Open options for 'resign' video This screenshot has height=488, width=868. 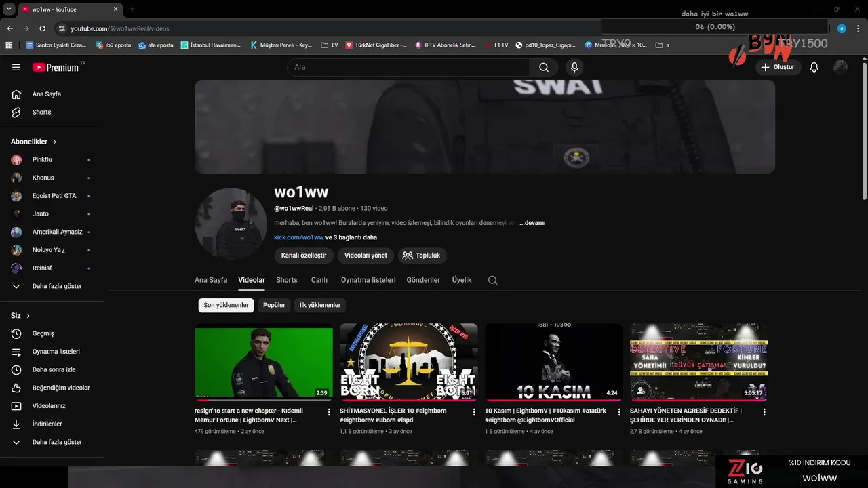pyautogui.click(x=329, y=411)
